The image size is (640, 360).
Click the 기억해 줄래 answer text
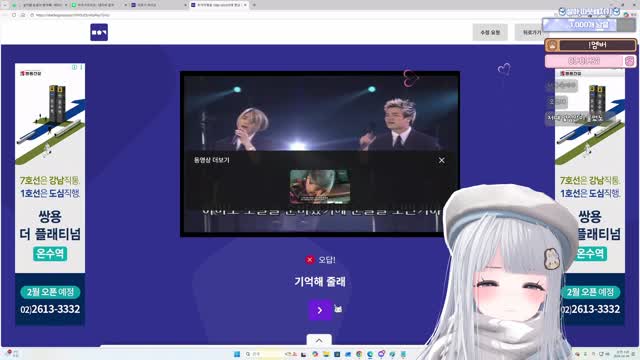pos(320,281)
